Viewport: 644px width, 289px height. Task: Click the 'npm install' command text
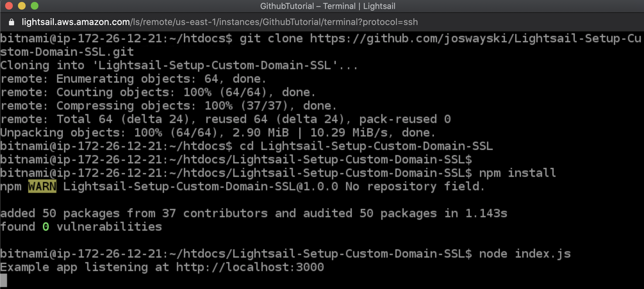517,173
